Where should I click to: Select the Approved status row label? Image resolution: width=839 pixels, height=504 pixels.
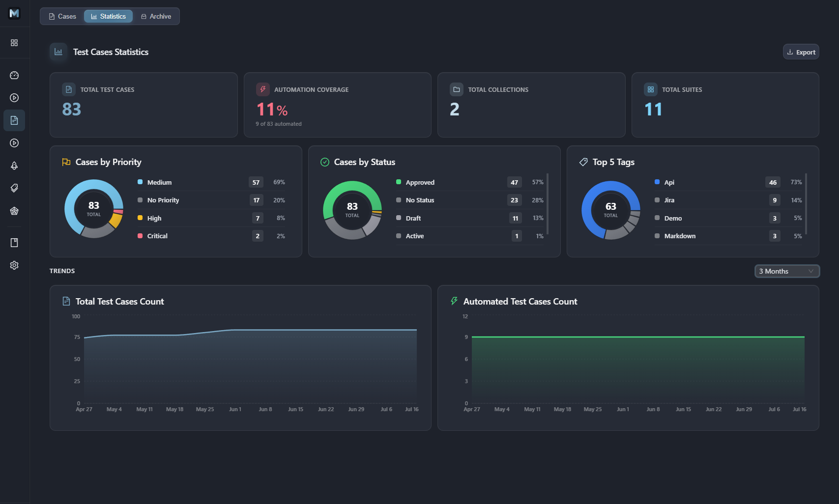[x=420, y=182]
